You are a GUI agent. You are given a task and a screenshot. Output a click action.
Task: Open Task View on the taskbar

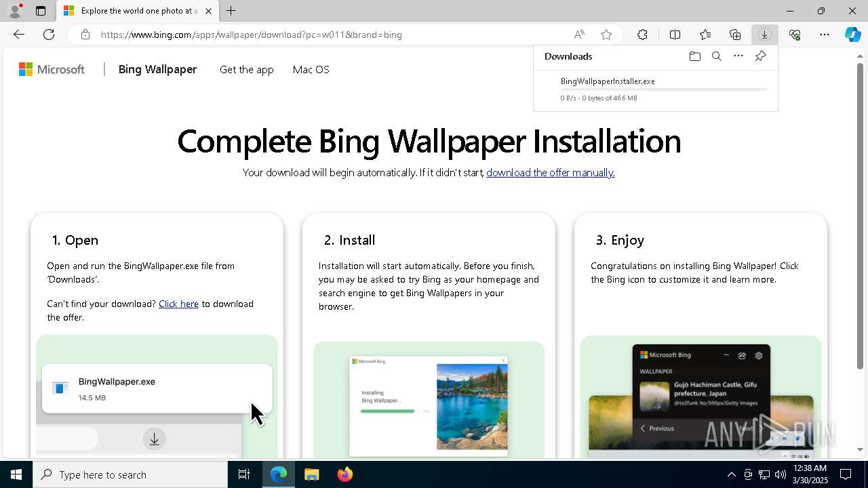pyautogui.click(x=244, y=474)
